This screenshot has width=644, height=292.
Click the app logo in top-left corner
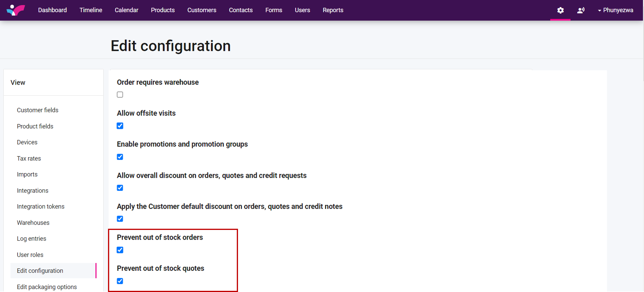[x=16, y=10]
